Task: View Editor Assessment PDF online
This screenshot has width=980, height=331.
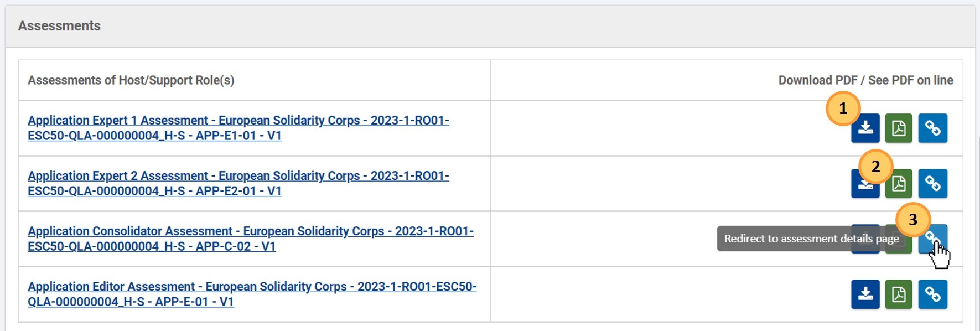Action: (x=899, y=294)
